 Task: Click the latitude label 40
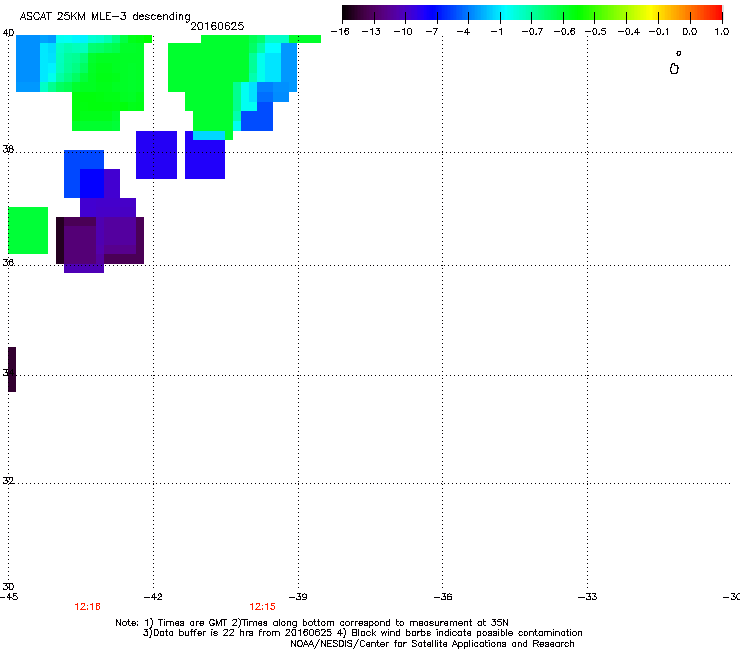pos(8,33)
